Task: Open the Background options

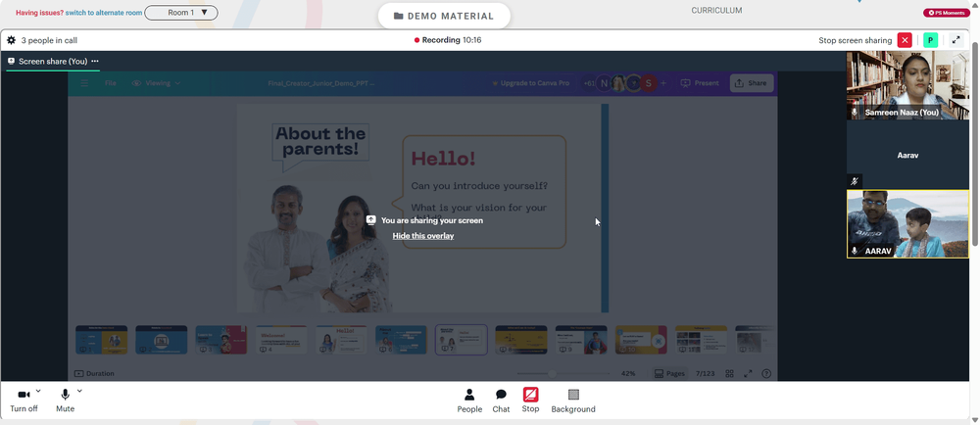Action: tap(573, 401)
